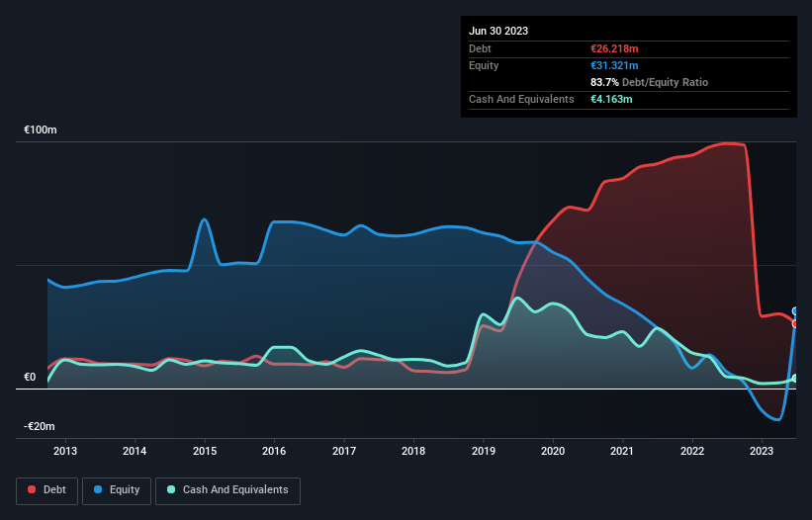Click the 2019 x-axis label
The height and width of the screenshot is (520, 812).
pyautogui.click(x=484, y=451)
